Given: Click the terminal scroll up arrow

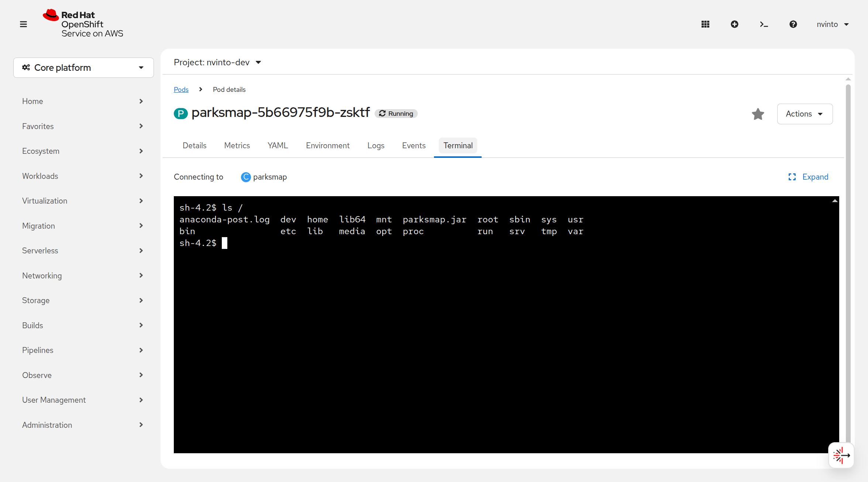Looking at the screenshot, I should [835, 201].
